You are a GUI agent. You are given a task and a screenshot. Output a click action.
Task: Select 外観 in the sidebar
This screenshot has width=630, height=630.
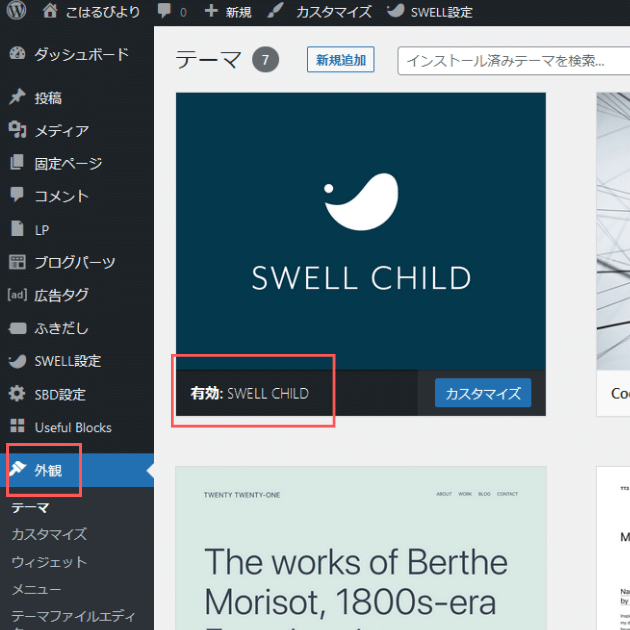click(77, 470)
